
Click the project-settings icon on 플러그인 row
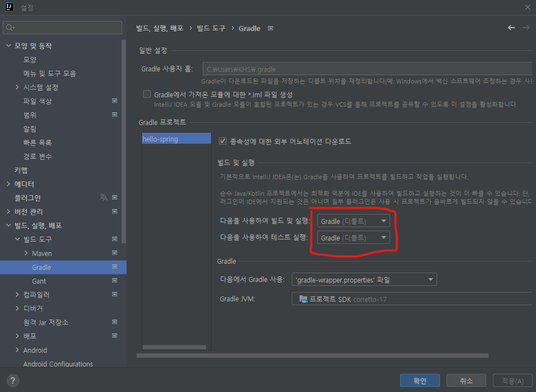tap(115, 197)
